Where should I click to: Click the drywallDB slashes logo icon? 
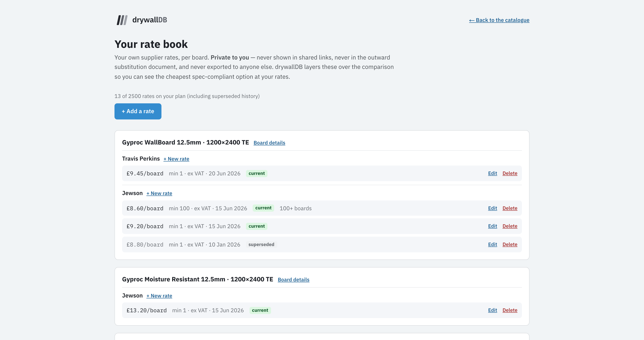click(122, 20)
